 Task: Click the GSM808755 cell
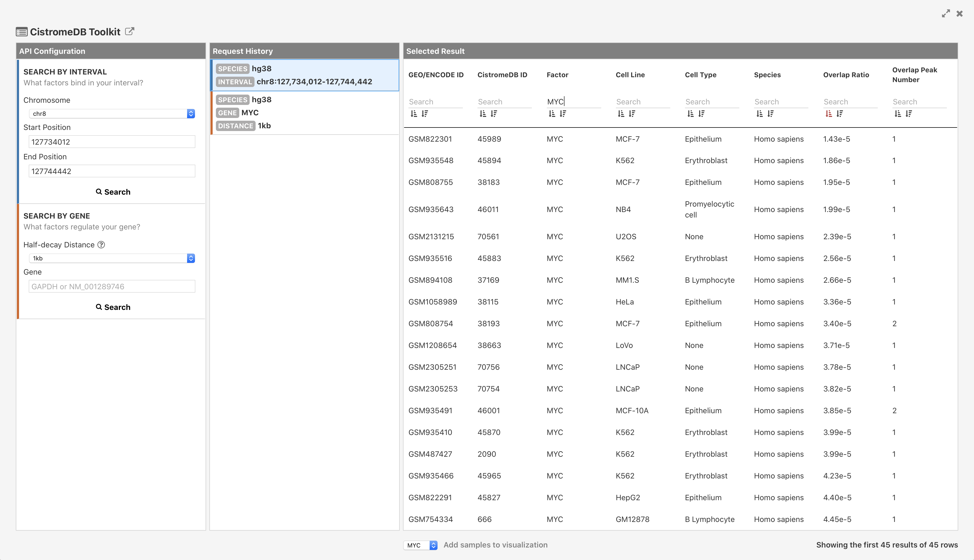(x=430, y=182)
